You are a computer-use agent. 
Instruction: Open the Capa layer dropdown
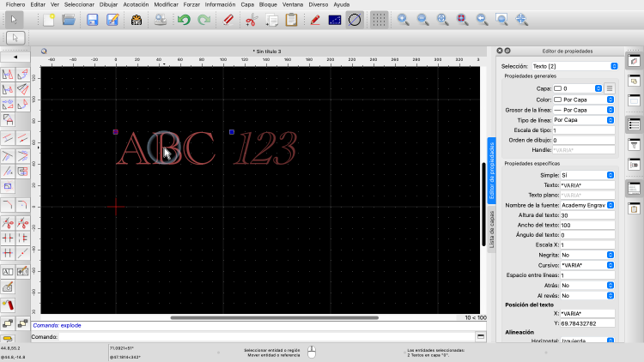578,88
